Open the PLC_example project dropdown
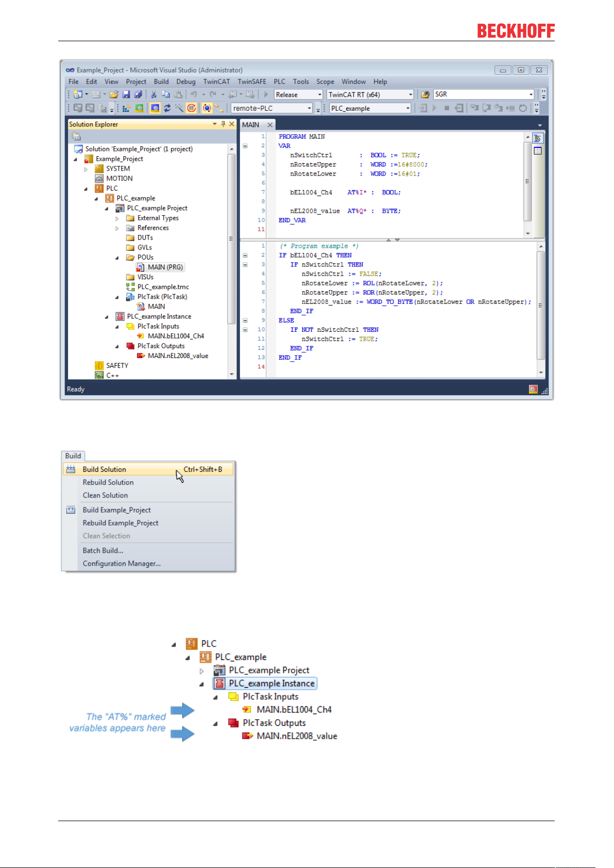 point(407,108)
